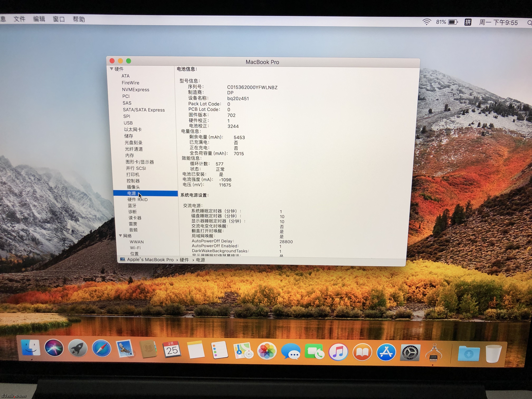Select 蓝牙 in the sidebar

(132, 206)
